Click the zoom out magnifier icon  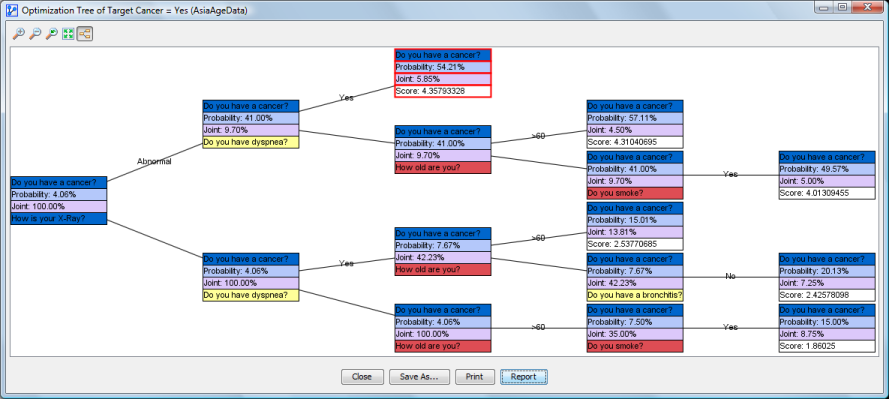click(35, 34)
